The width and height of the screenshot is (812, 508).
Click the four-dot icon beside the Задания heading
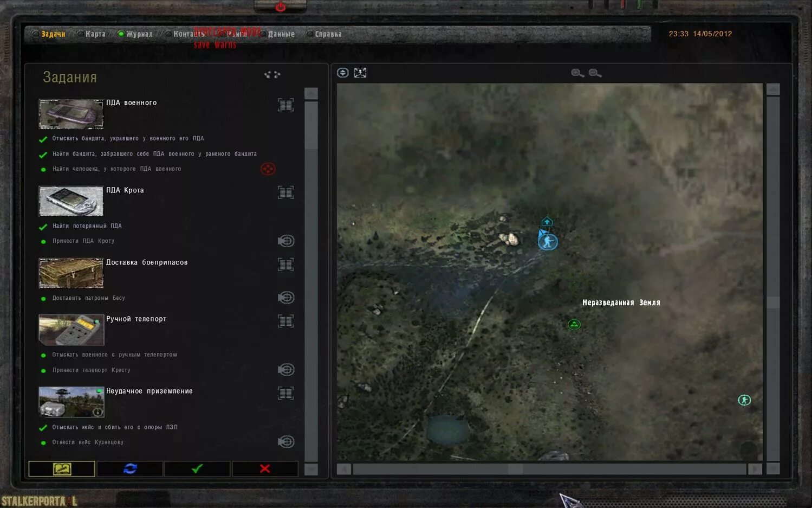coord(272,74)
